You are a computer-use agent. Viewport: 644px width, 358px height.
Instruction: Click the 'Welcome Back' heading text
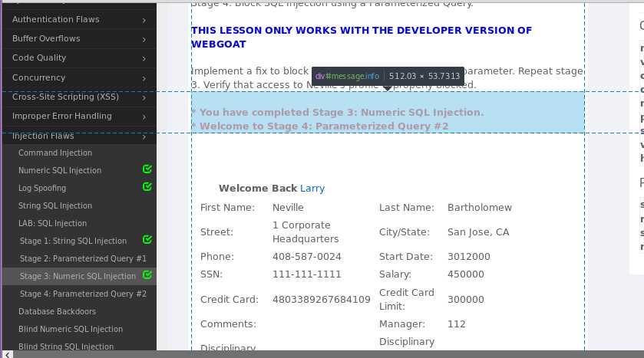pyautogui.click(x=258, y=189)
